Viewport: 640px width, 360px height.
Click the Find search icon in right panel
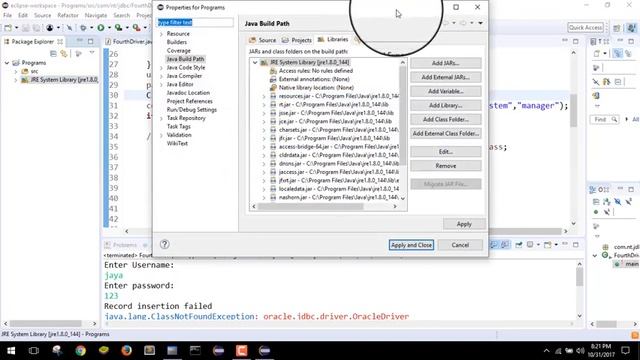pos(614,119)
